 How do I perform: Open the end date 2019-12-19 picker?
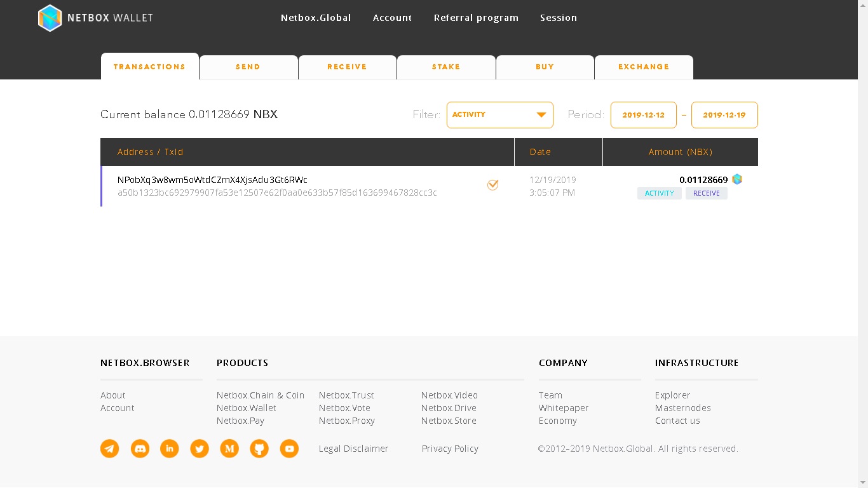[724, 115]
